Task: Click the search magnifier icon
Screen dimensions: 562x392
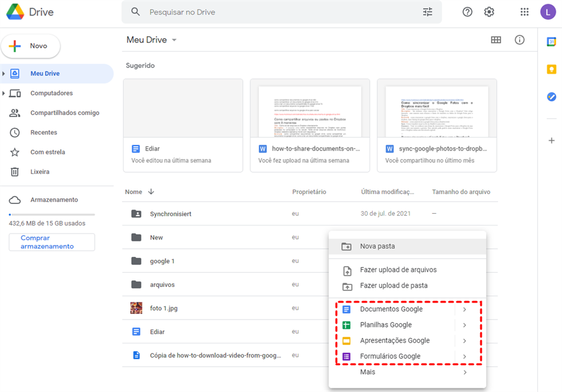Action: (x=135, y=12)
